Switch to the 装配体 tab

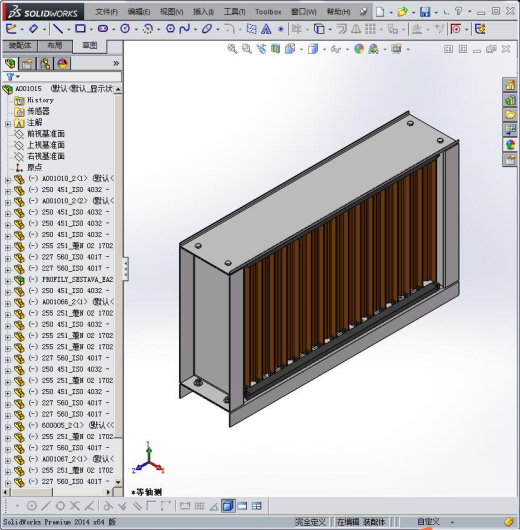(20, 45)
